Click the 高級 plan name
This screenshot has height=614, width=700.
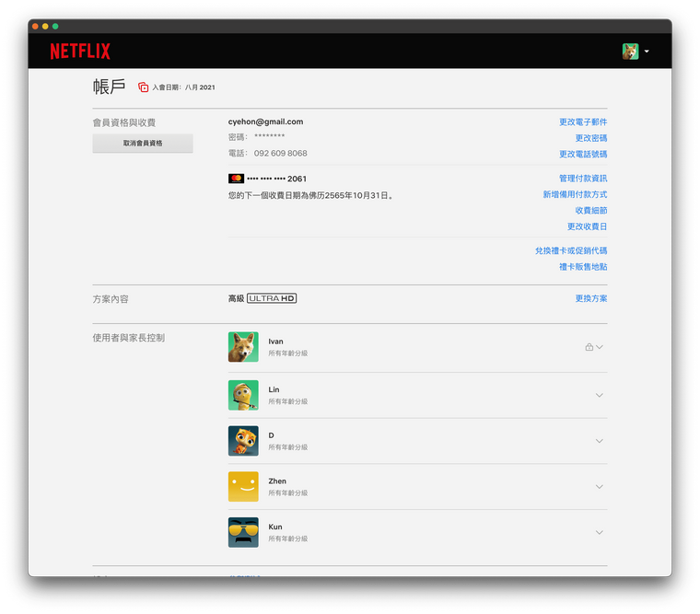coord(236,298)
